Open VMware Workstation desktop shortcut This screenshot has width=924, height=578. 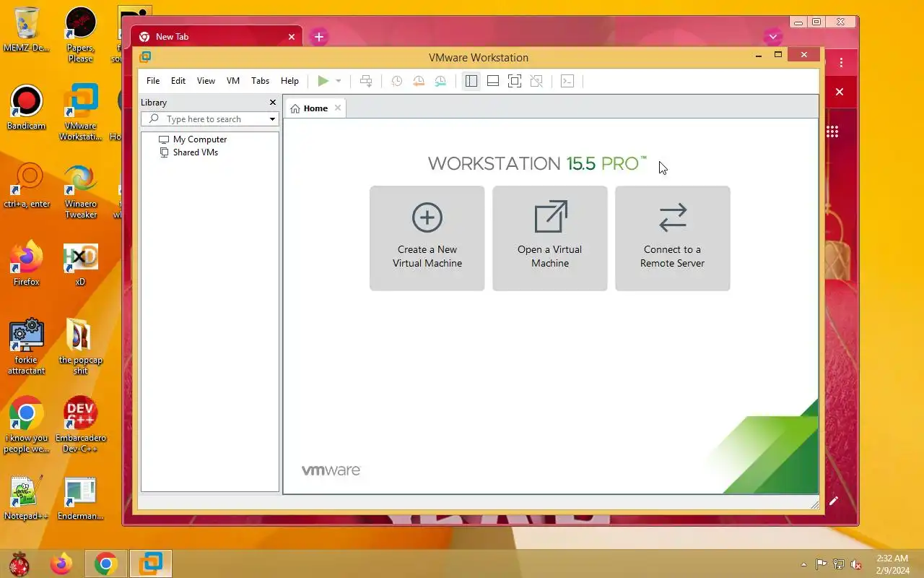click(x=80, y=112)
